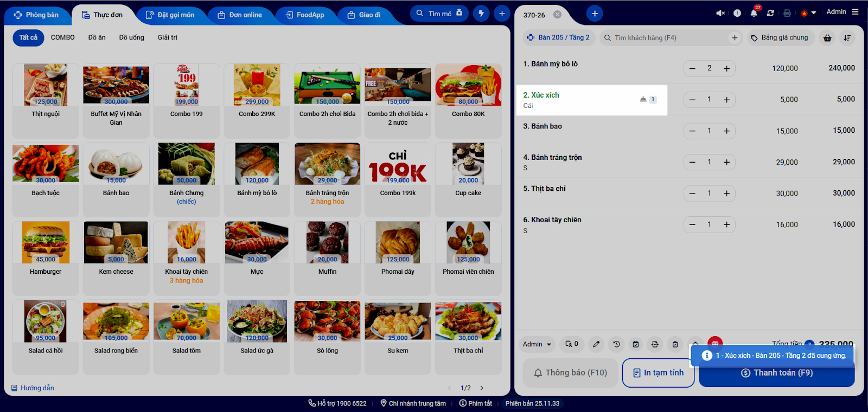Open Phím tắt shortcuts info
Viewport: 868px width, 412px height.
click(476, 403)
